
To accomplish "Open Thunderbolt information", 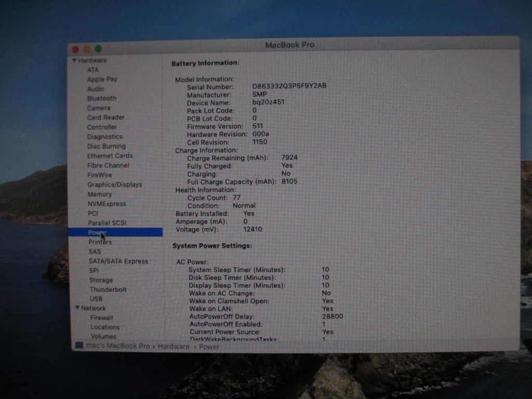I will [108, 289].
